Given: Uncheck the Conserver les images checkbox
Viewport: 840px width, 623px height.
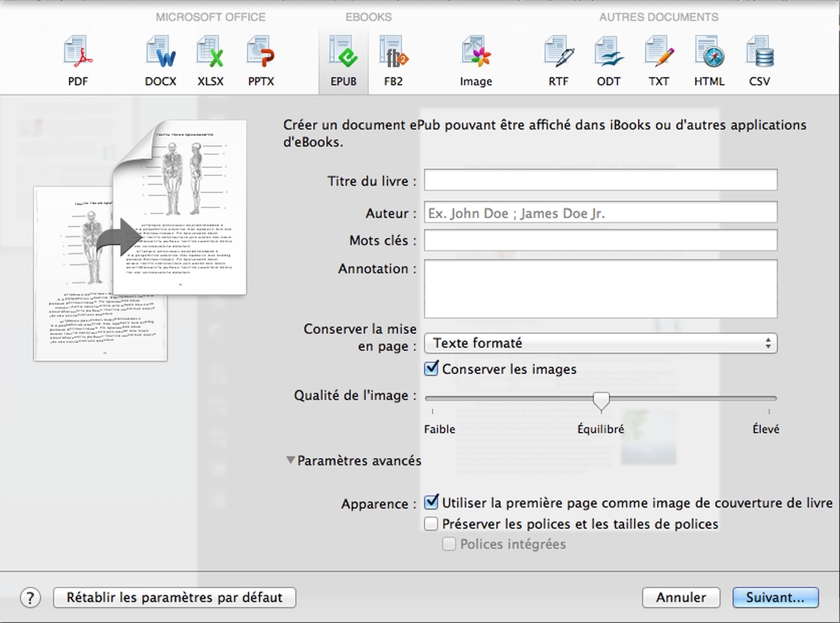Looking at the screenshot, I should click(432, 369).
